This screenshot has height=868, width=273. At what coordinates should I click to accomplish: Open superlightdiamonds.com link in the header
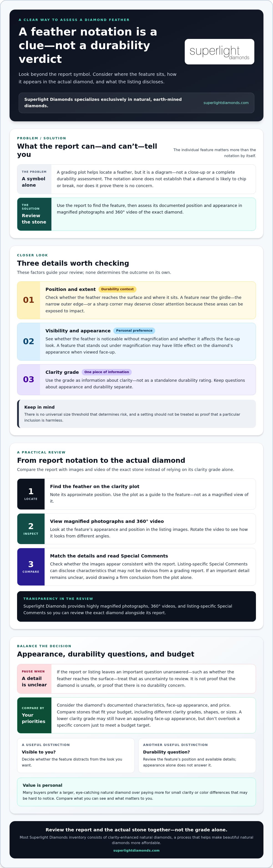226,103
